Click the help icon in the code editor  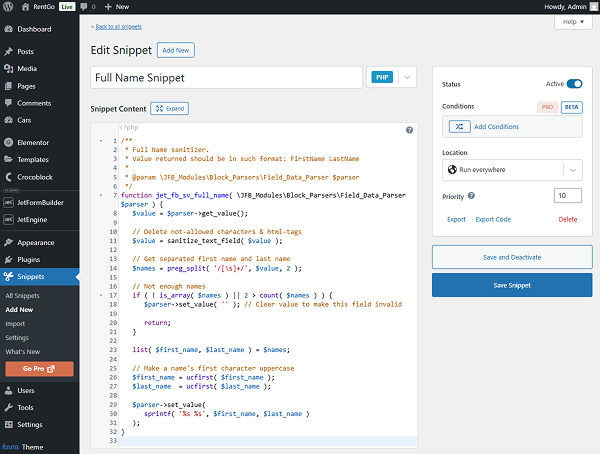[x=409, y=130]
